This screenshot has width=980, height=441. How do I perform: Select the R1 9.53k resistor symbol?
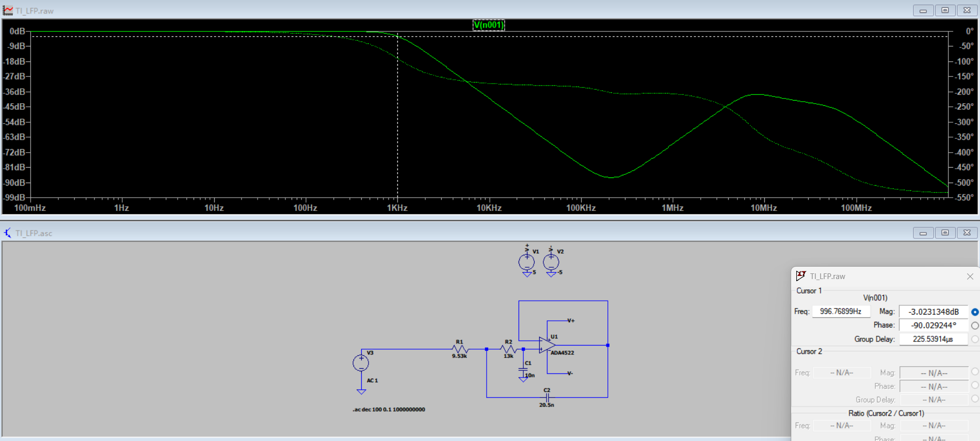(459, 349)
